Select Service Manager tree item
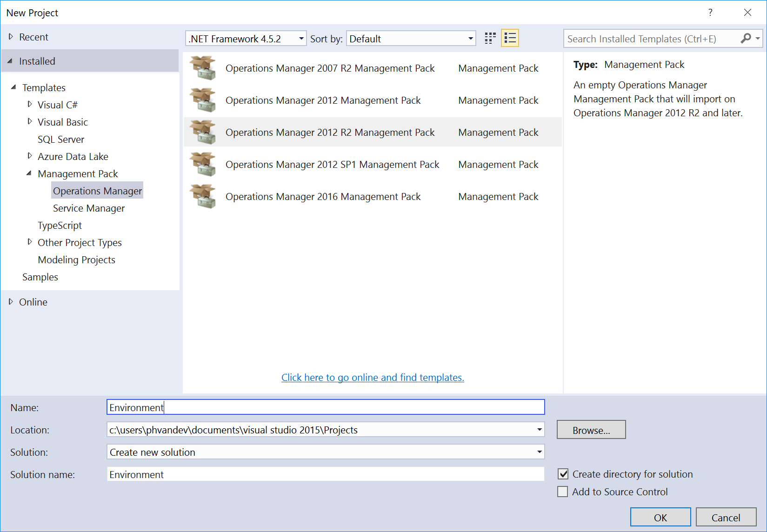Screen dimensions: 767x532 [x=89, y=208]
